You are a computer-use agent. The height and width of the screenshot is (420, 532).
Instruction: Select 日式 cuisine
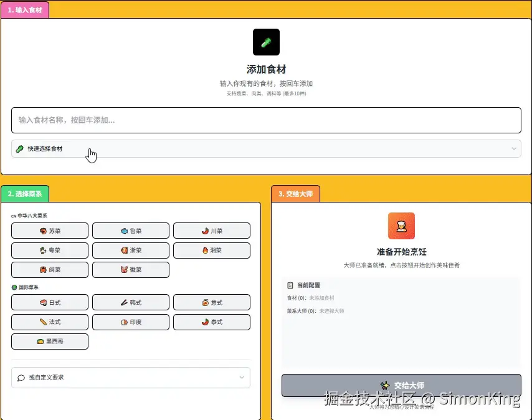pos(50,302)
